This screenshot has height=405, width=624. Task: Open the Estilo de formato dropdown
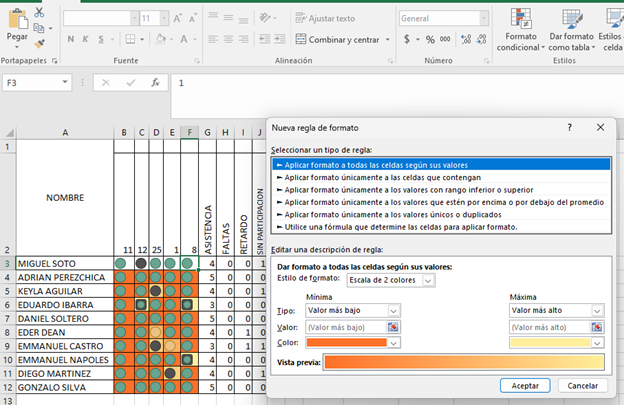[x=390, y=280]
